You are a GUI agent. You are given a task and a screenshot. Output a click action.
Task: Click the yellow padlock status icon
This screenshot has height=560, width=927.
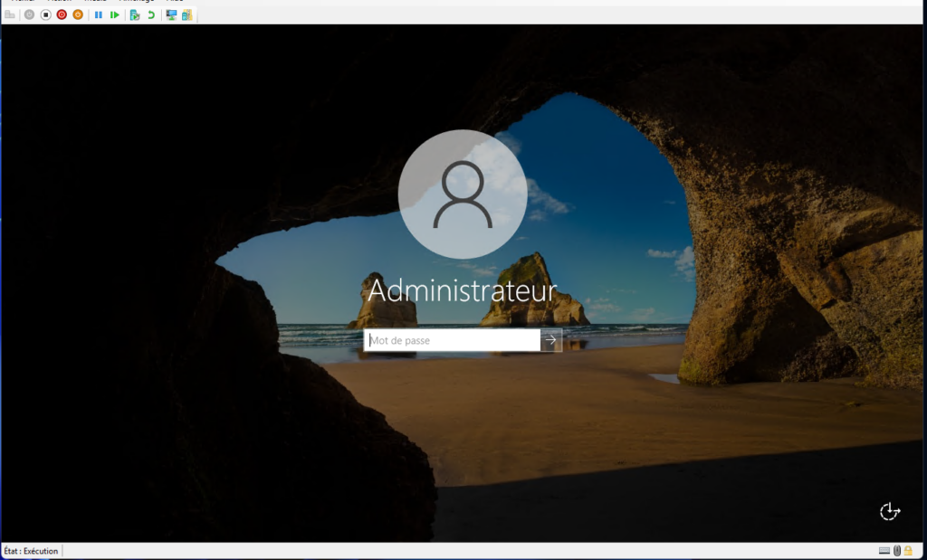click(908, 551)
